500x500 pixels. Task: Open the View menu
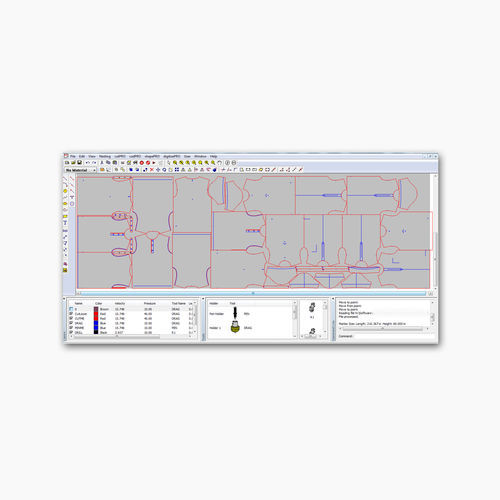(x=92, y=156)
